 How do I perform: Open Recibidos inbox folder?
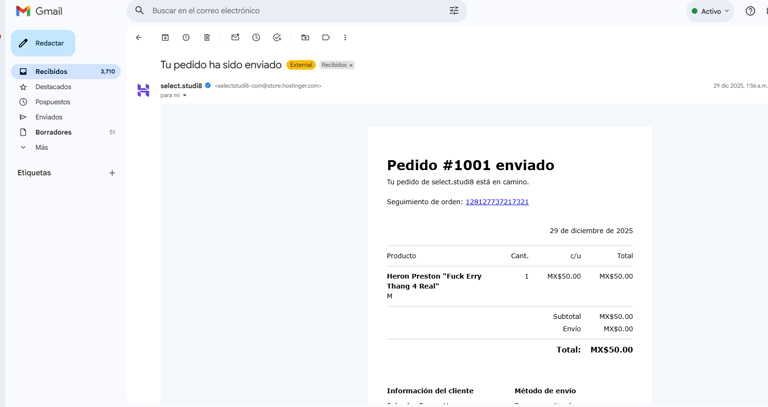[x=66, y=72]
